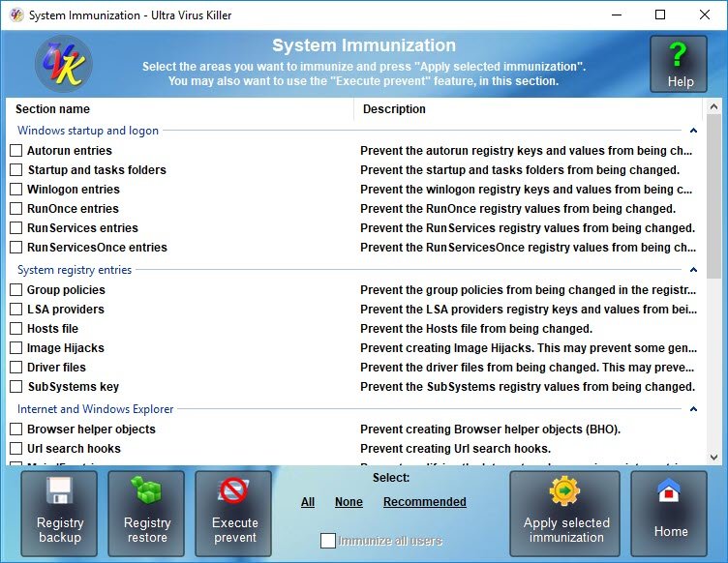The height and width of the screenshot is (563, 728).
Task: Enable the SubSystems key checkbox
Action: [16, 386]
